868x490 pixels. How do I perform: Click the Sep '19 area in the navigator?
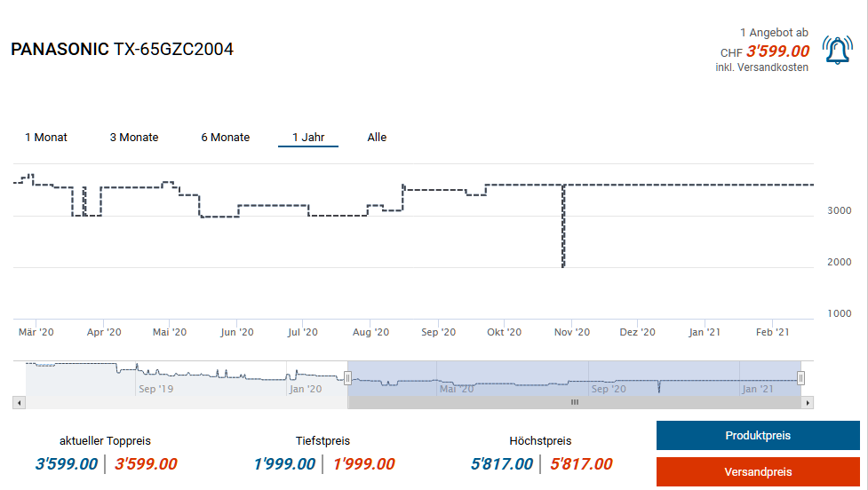(x=154, y=388)
